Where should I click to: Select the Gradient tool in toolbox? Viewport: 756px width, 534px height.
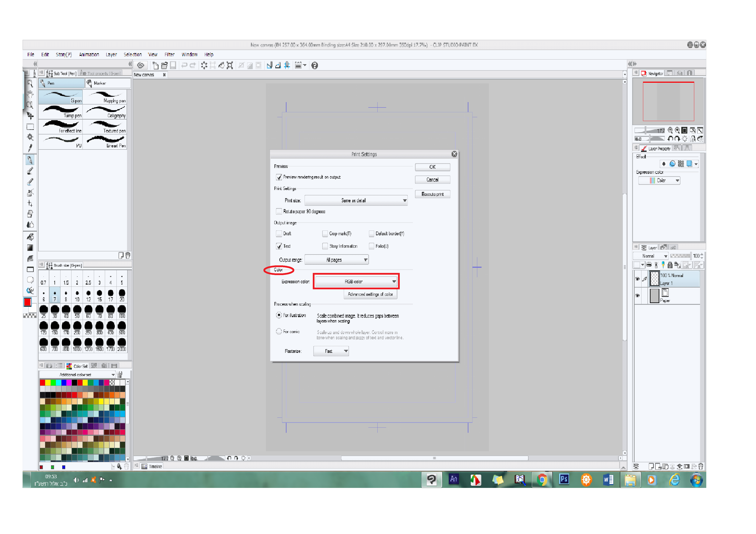[x=30, y=248]
